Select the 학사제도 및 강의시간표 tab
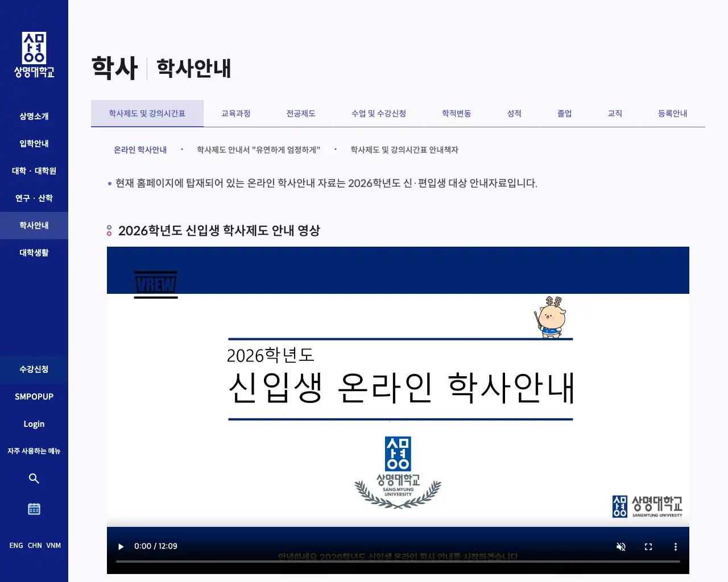This screenshot has width=728, height=582. click(x=147, y=114)
